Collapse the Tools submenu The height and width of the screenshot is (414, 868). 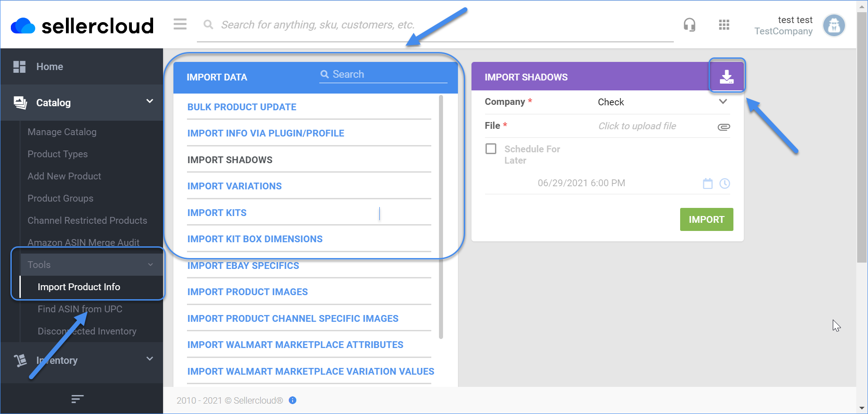tap(150, 265)
